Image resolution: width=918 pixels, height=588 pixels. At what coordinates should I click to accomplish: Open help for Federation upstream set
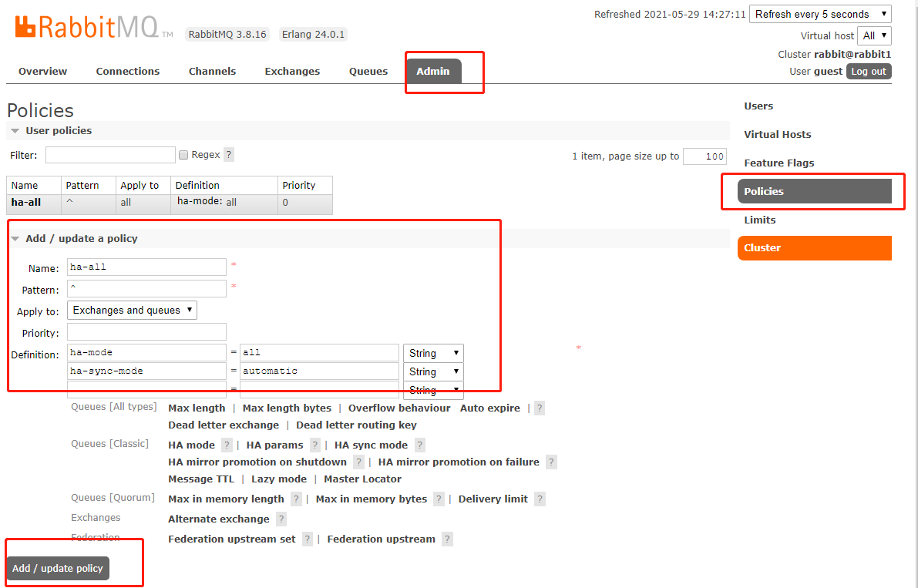[x=308, y=539]
